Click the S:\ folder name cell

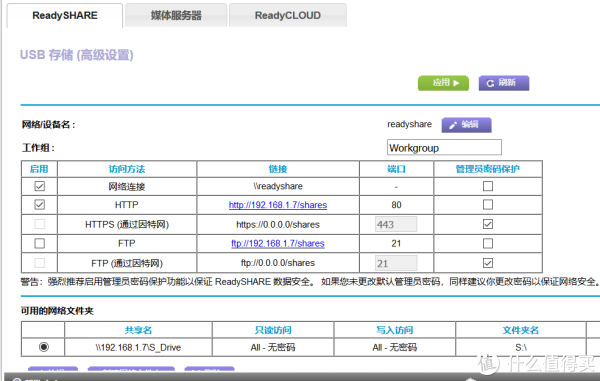pos(521,347)
